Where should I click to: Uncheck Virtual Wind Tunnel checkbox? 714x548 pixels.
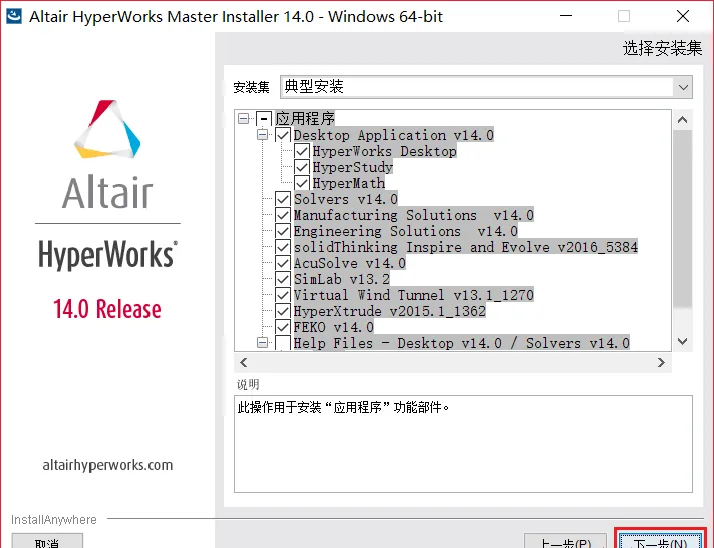[x=283, y=295]
